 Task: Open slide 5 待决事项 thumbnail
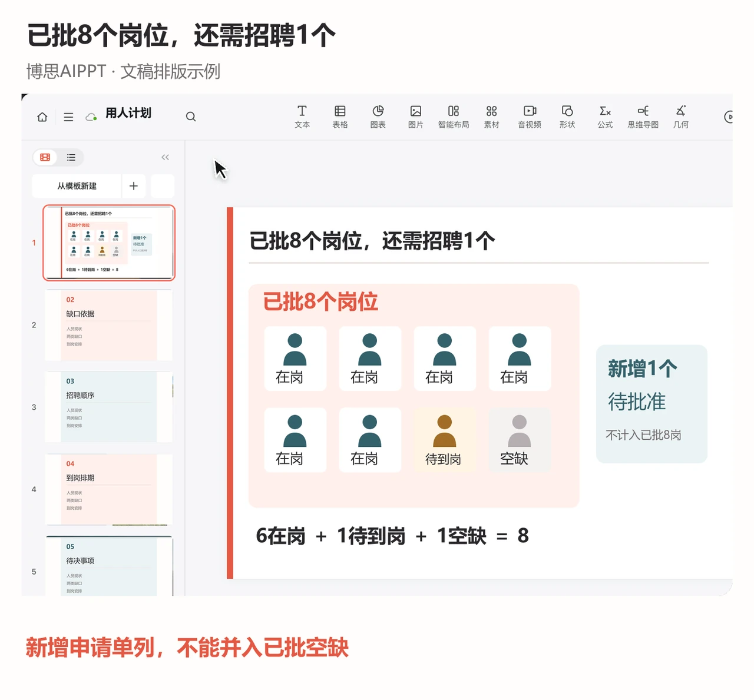[109, 566]
